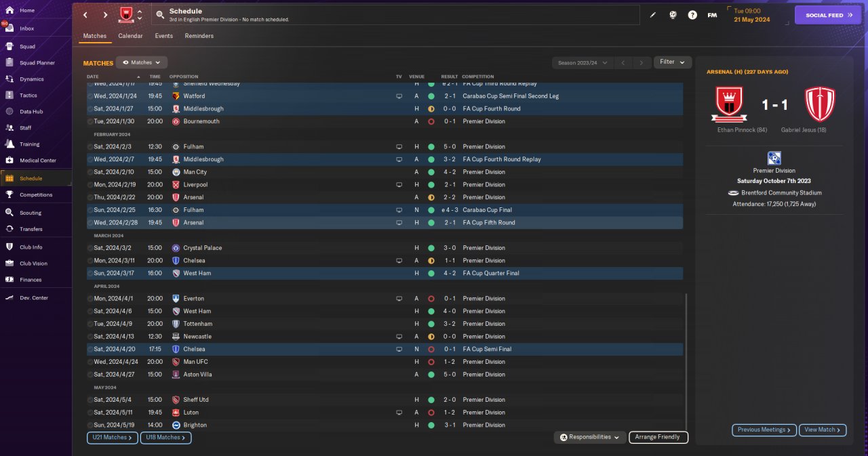This screenshot has height=456, width=868.
Task: Switch to the Reminders tab
Action: point(199,36)
